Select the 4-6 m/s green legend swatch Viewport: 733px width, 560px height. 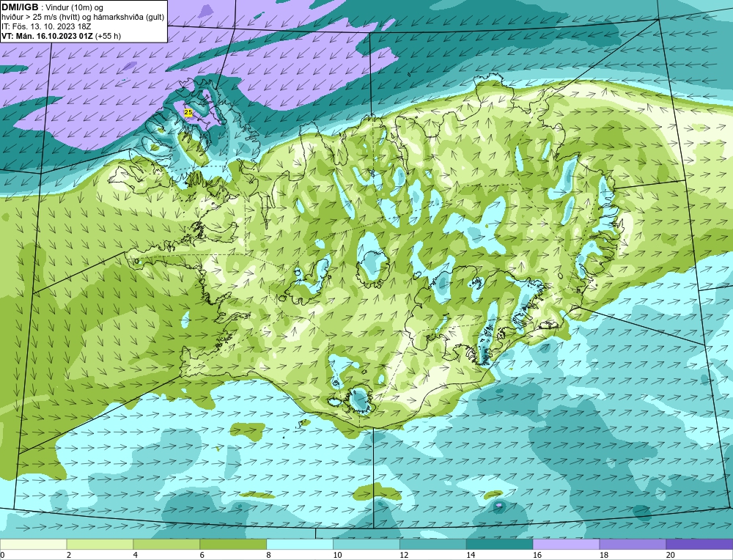166,545
